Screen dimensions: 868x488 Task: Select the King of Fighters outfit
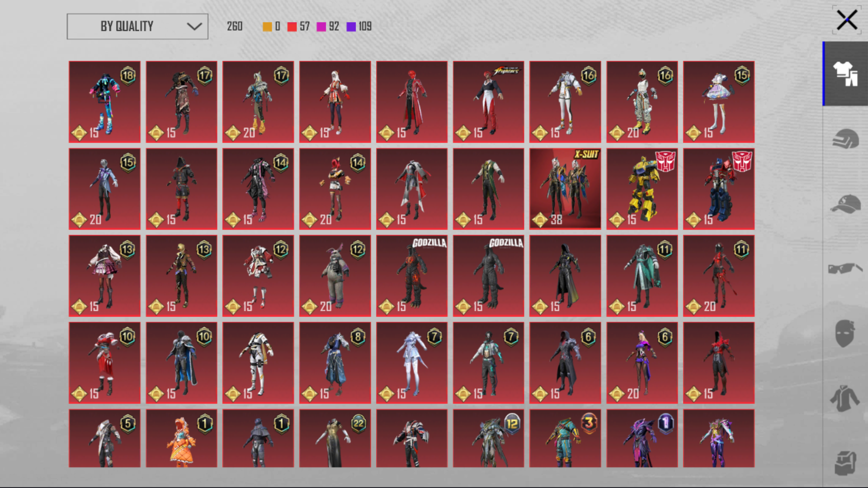click(x=489, y=102)
